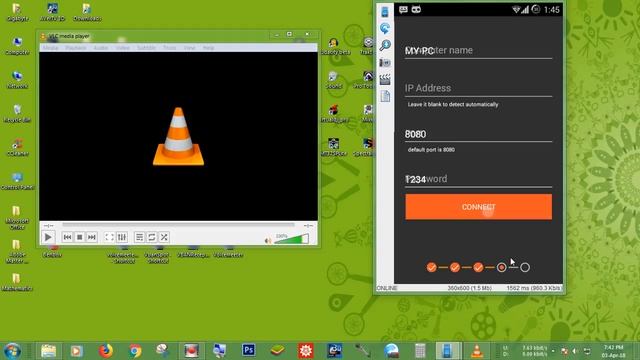Open the calculator icon in taskbar
640x360 pixels.
pos(420,351)
